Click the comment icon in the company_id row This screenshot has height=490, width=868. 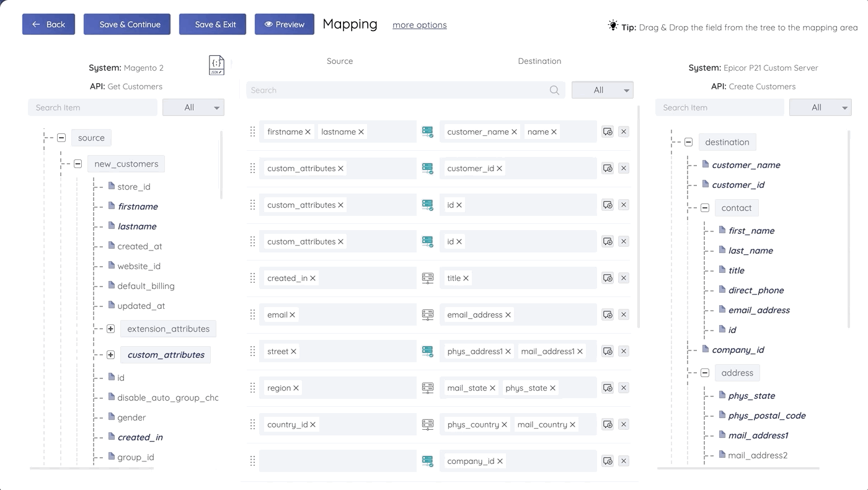tap(608, 461)
